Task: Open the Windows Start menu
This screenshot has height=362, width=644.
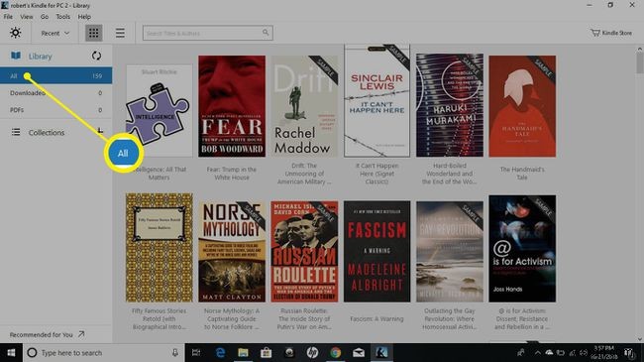Action: pos(11,352)
